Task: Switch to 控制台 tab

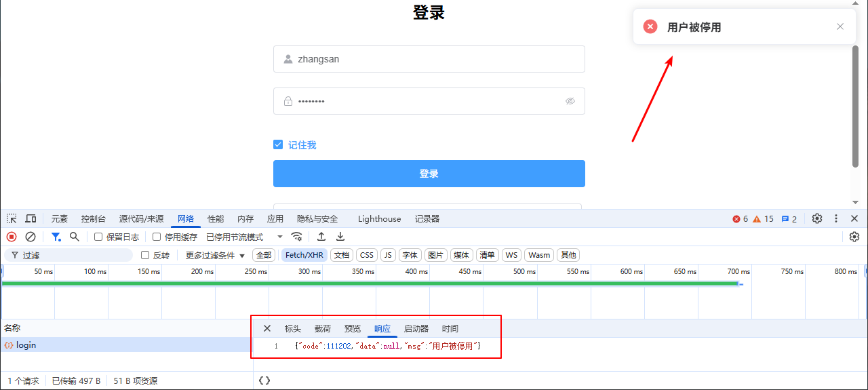Action: tap(94, 218)
